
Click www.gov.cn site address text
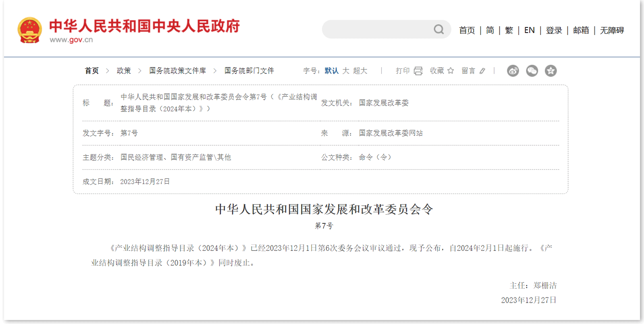[71, 40]
